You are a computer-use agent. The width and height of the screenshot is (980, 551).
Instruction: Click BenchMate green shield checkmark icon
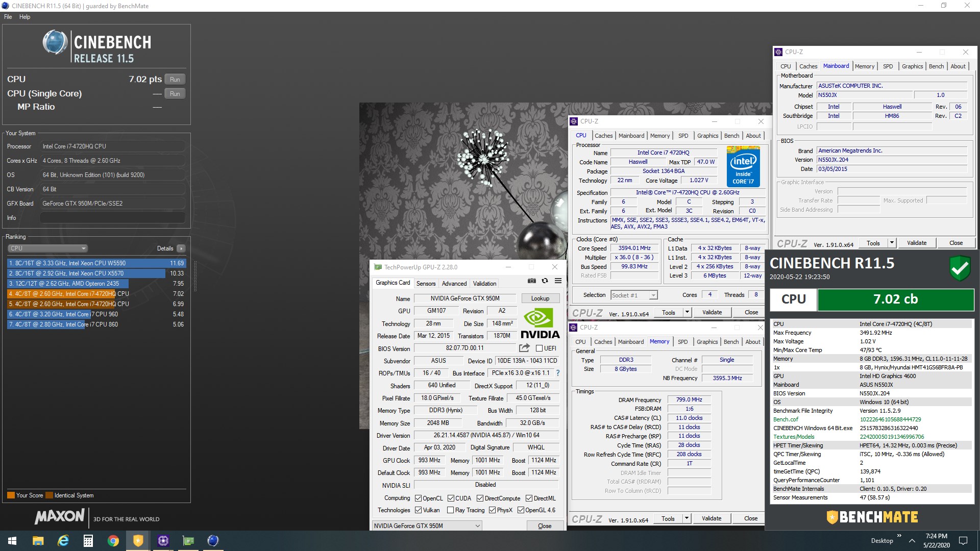pyautogui.click(x=960, y=268)
